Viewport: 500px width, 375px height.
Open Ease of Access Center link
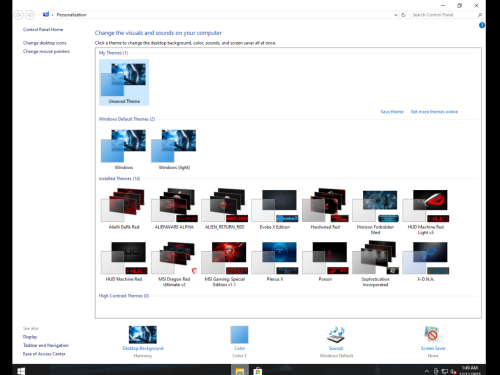click(44, 354)
